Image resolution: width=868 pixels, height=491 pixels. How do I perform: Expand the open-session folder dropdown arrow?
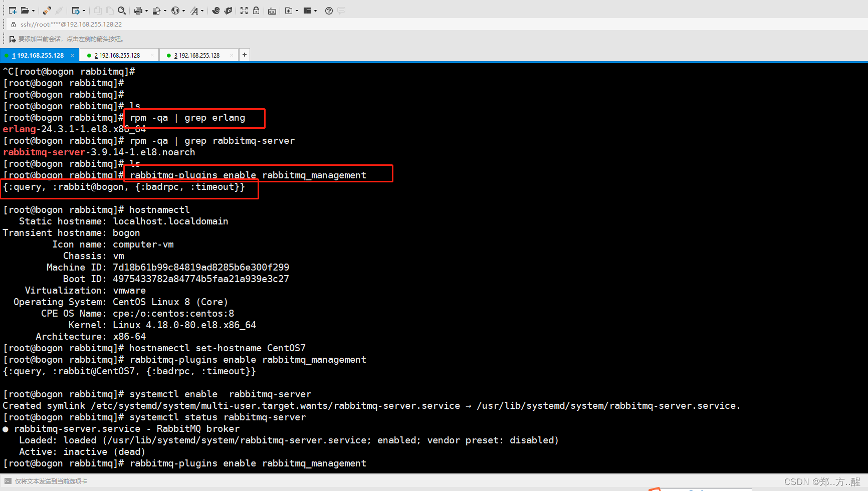coord(33,11)
